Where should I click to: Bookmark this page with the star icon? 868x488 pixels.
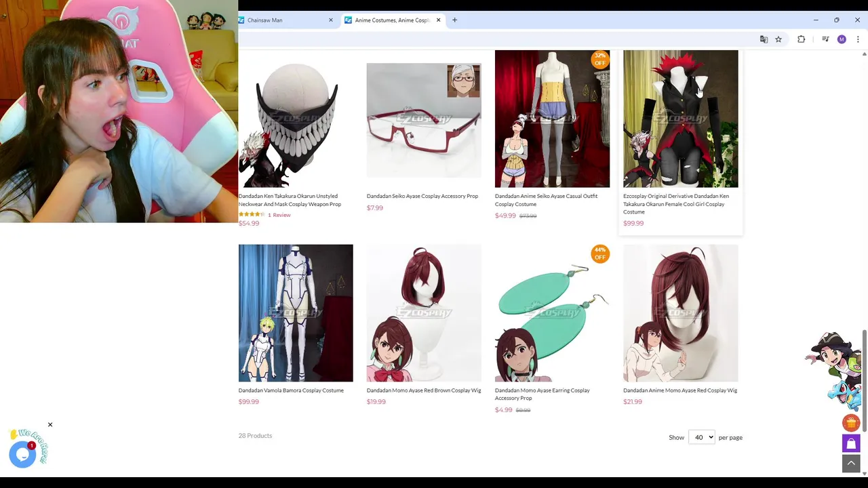pyautogui.click(x=778, y=39)
